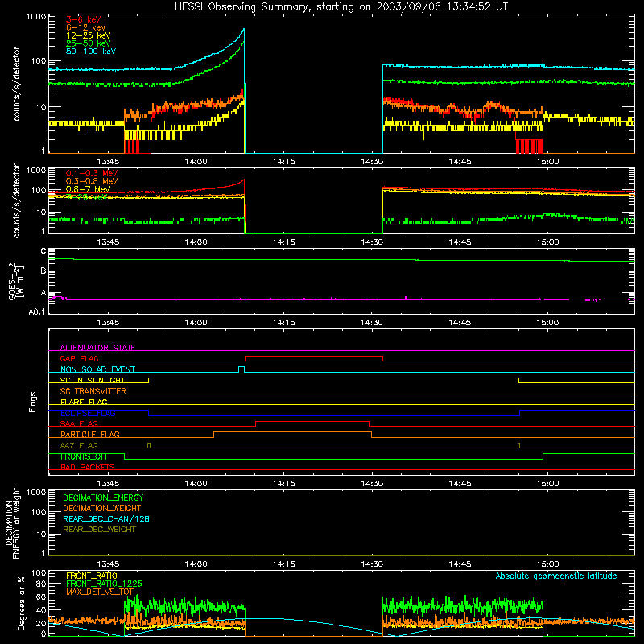Click the B tick on GOES axis
The height and width of the screenshot is (644, 644).
[43, 271]
